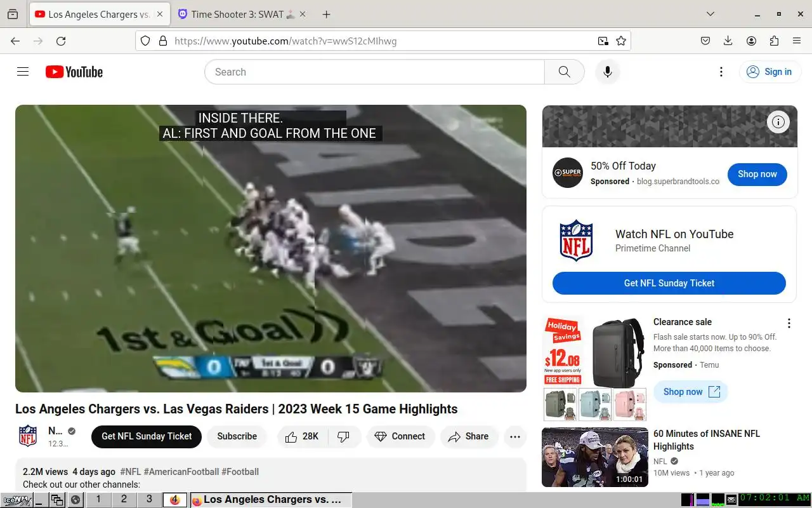This screenshot has width=812, height=508.
Task: Click the taskbar clock
Action: pyautogui.click(x=775, y=498)
